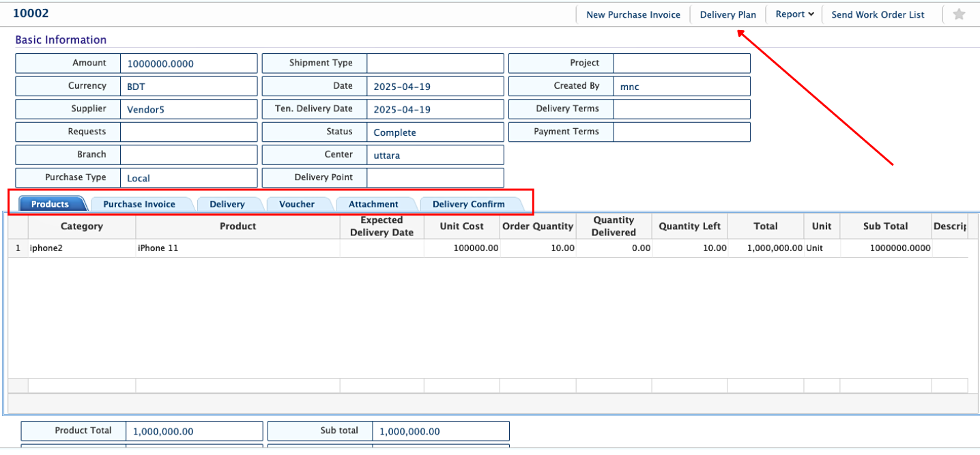Click New Purchase Invoice button
The height and width of the screenshot is (455, 980).
(633, 14)
